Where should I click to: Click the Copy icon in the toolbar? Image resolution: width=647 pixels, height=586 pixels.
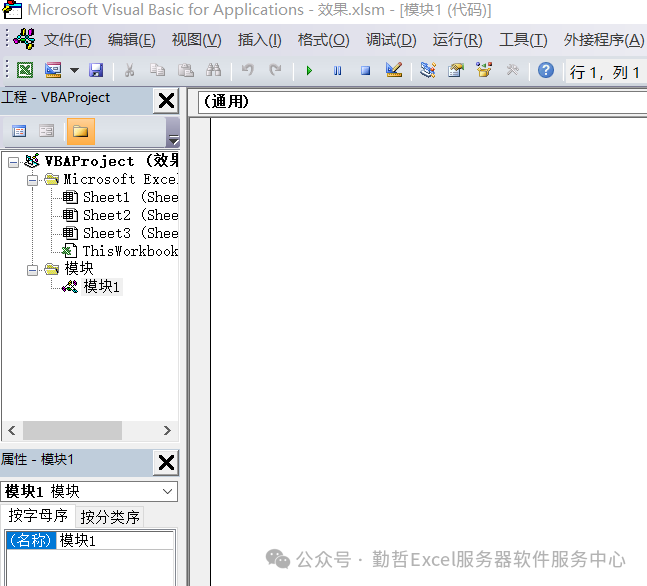[157, 70]
